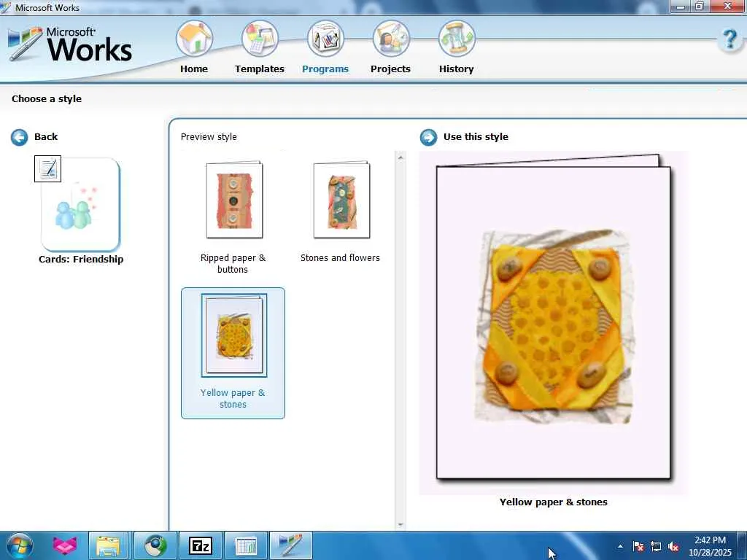This screenshot has height=560, width=747.
Task: Restore down the Microsoft Works window
Action: (x=700, y=6)
